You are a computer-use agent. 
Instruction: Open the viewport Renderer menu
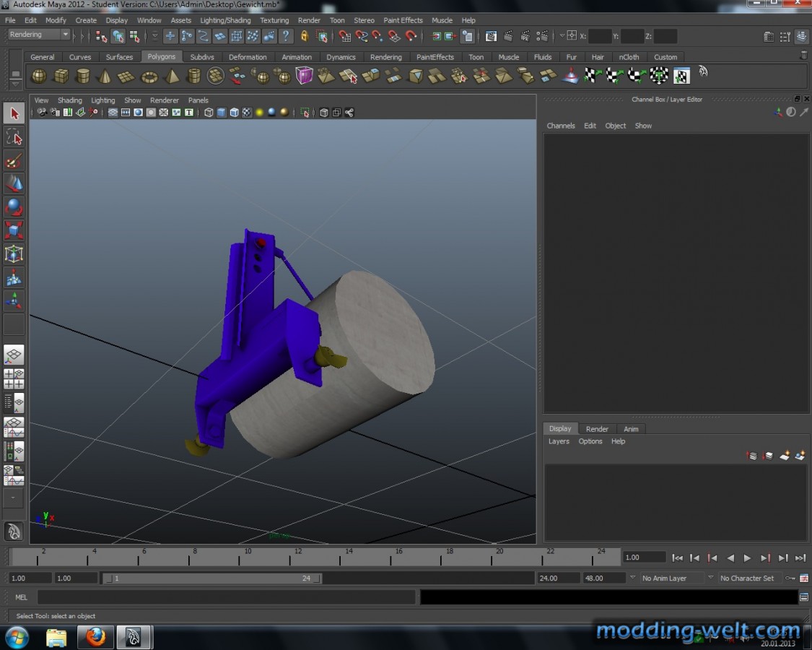click(x=164, y=100)
